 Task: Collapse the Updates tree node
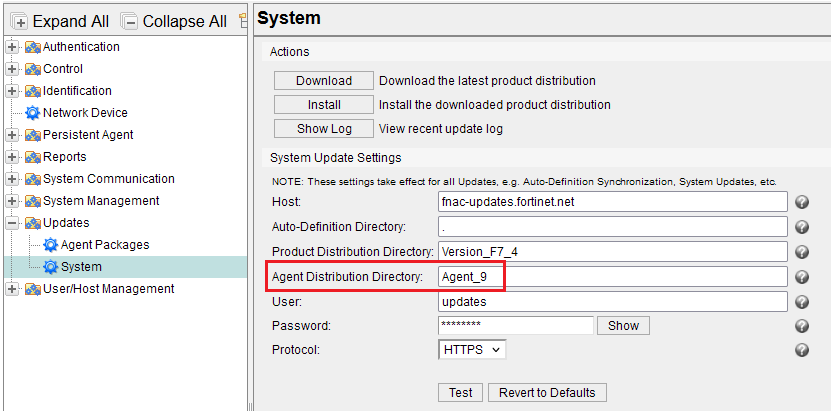click(x=12, y=223)
